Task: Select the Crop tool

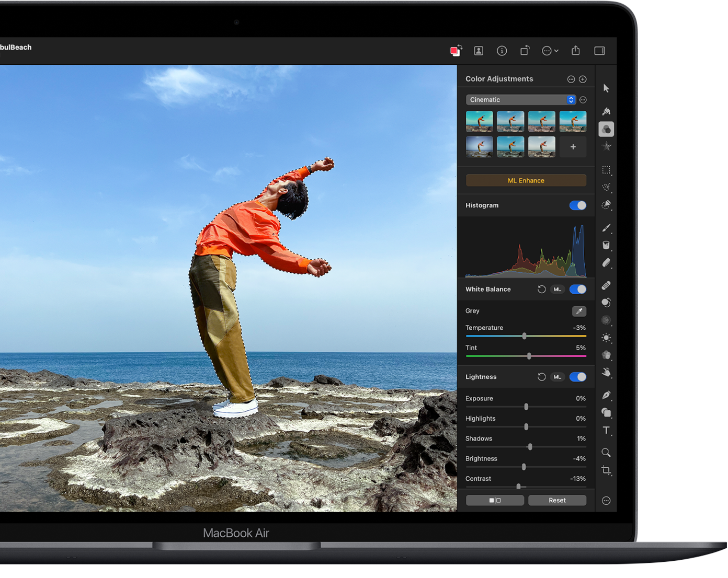Action: pyautogui.click(x=606, y=470)
